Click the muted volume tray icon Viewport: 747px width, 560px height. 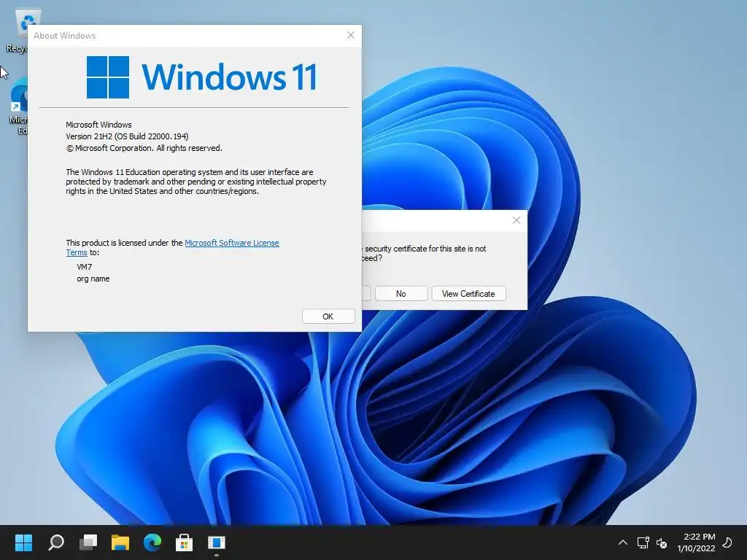click(x=662, y=542)
